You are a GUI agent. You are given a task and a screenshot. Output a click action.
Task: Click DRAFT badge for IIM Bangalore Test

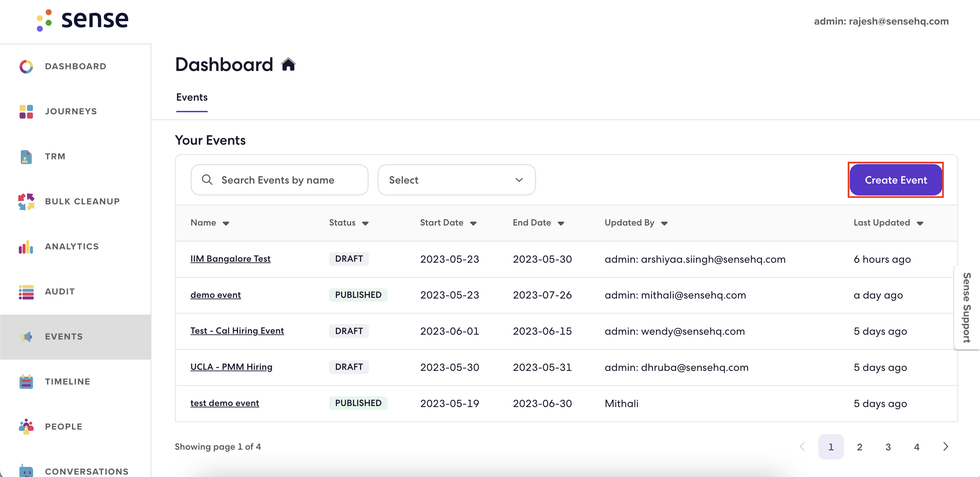[348, 259]
